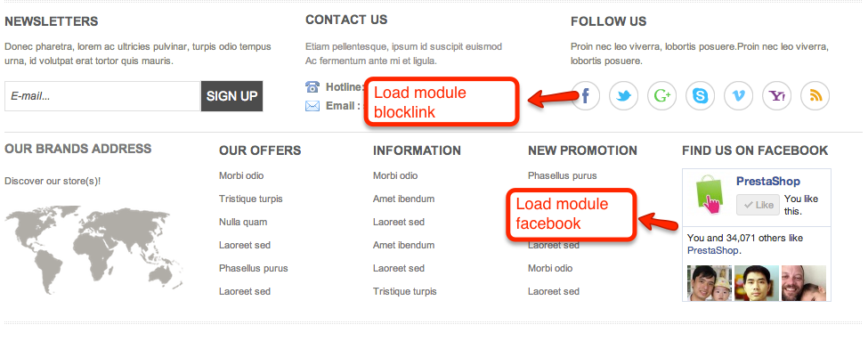Open Nulla quam link in Our Offers
868x341 pixels.
pos(243,222)
